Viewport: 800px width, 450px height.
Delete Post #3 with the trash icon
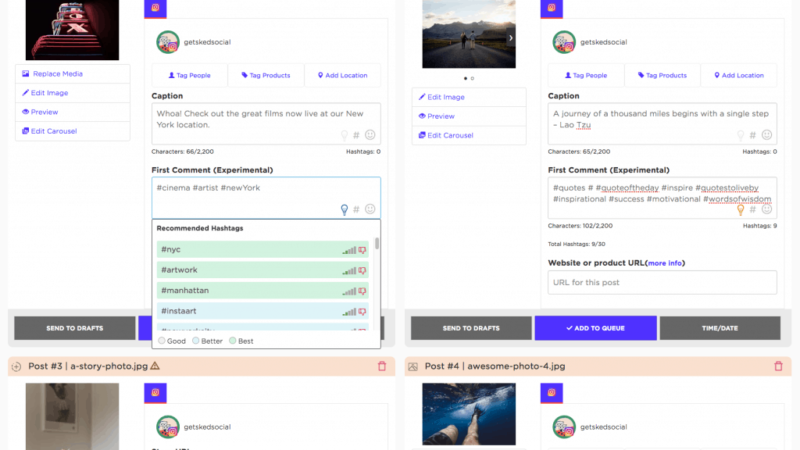point(382,366)
